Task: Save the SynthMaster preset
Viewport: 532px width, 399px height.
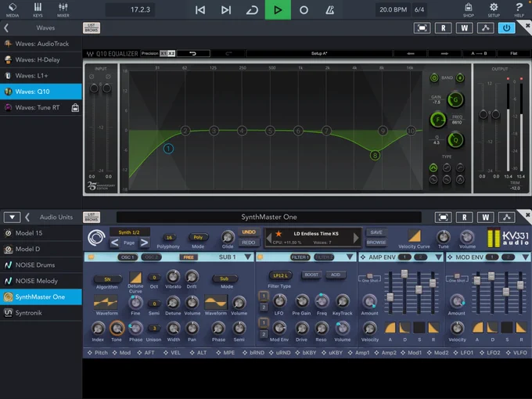Action: pos(376,232)
